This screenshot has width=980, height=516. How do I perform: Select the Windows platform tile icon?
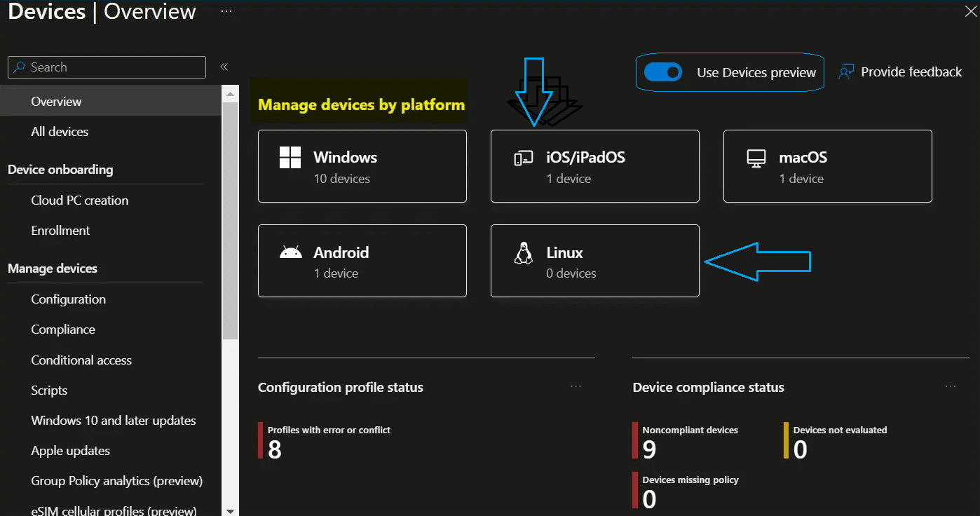point(290,157)
